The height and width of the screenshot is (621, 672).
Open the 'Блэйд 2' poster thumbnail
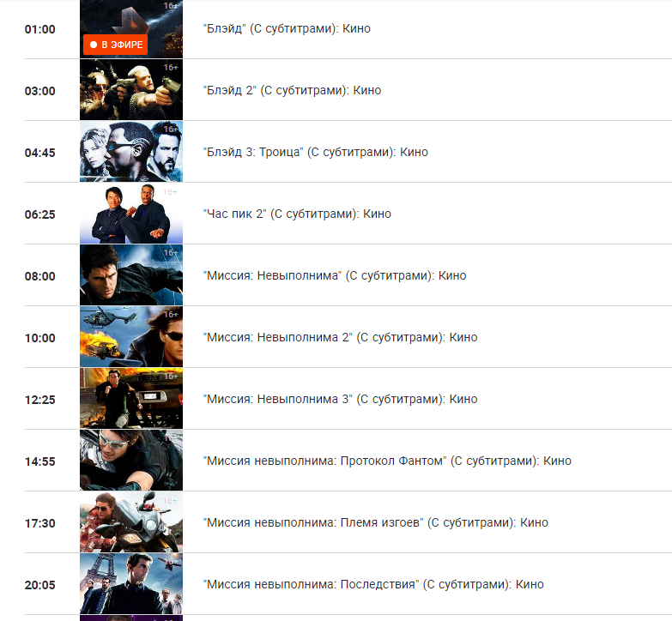click(x=131, y=89)
